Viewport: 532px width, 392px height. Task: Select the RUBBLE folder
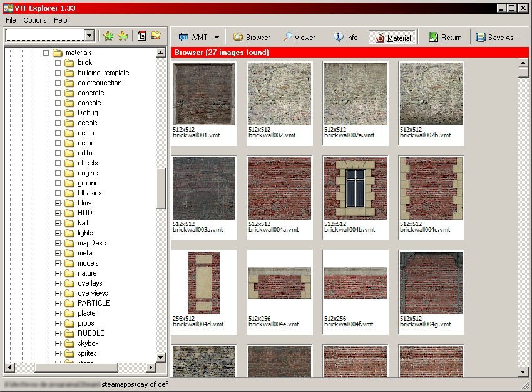click(91, 333)
